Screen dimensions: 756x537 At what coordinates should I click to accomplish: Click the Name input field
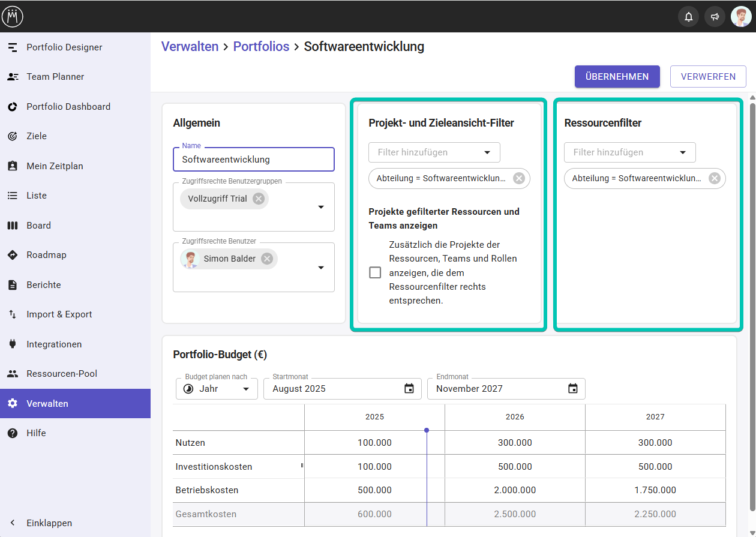coord(253,160)
